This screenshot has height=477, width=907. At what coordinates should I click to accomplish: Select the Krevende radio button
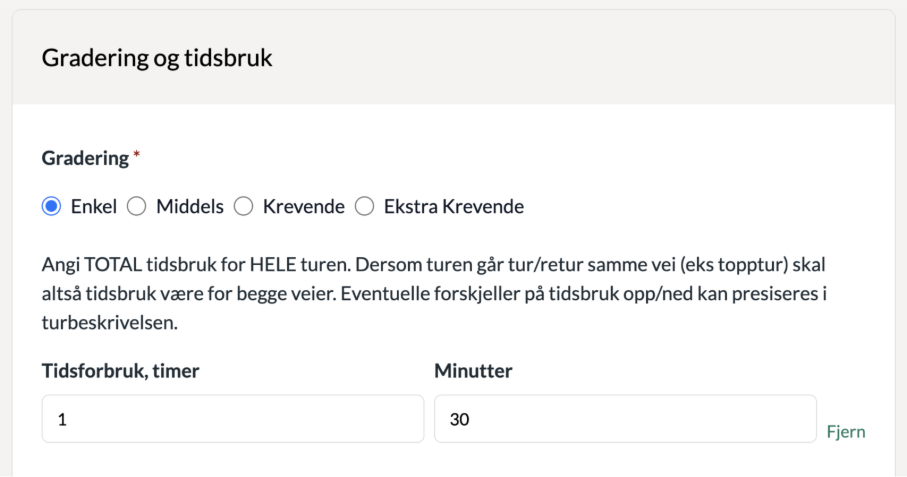[243, 207]
